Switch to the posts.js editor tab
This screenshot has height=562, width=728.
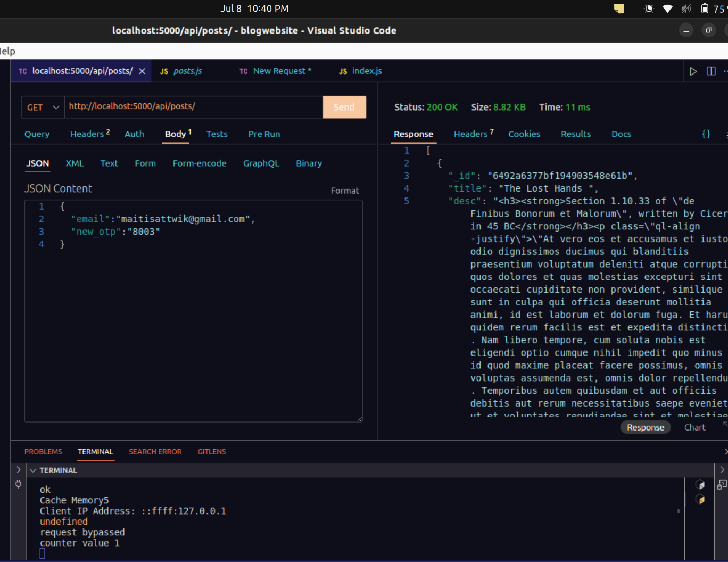tap(187, 71)
